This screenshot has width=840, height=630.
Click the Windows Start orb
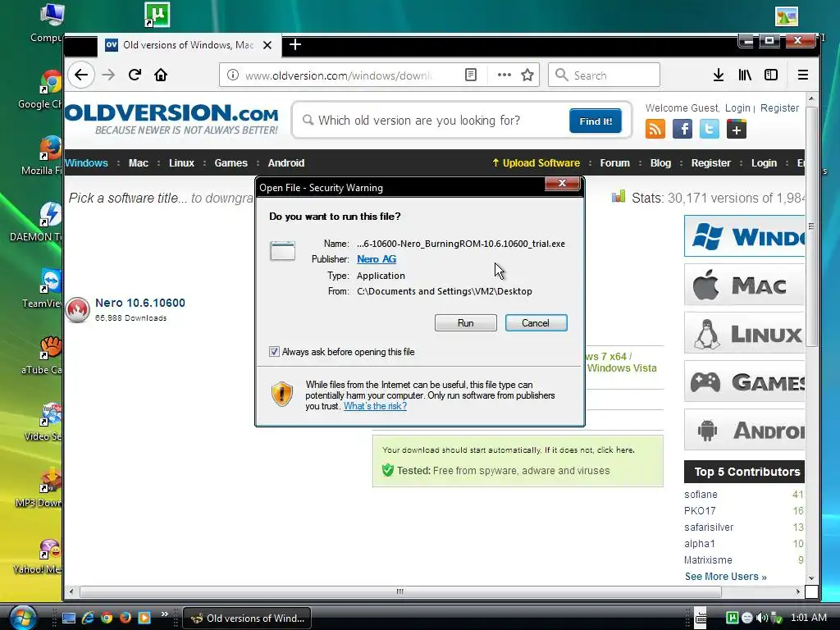coord(21,617)
